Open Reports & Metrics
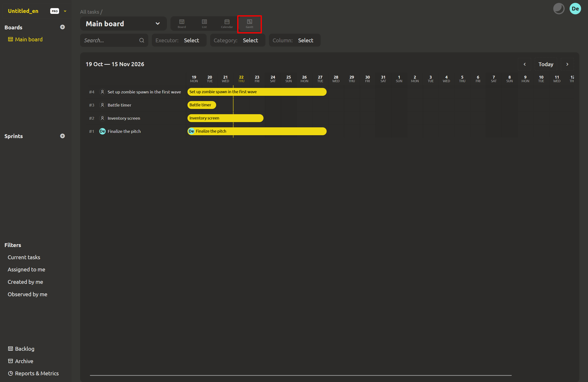The image size is (588, 382). point(33,373)
